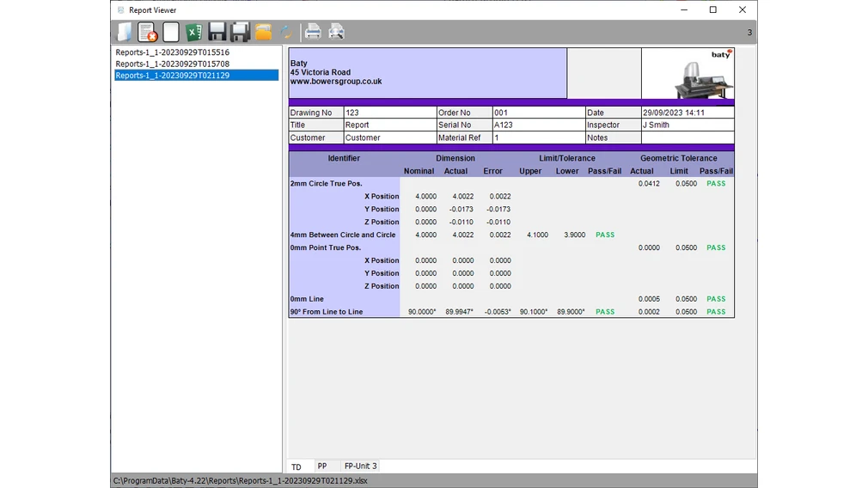Click the 0mm Line row label
Screen dimensions: 868x488
[307, 299]
